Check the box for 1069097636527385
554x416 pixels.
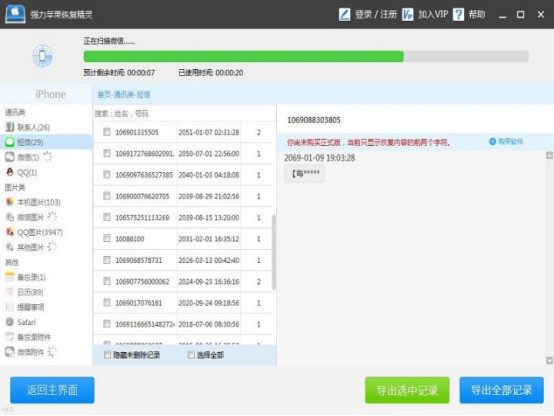click(107, 175)
